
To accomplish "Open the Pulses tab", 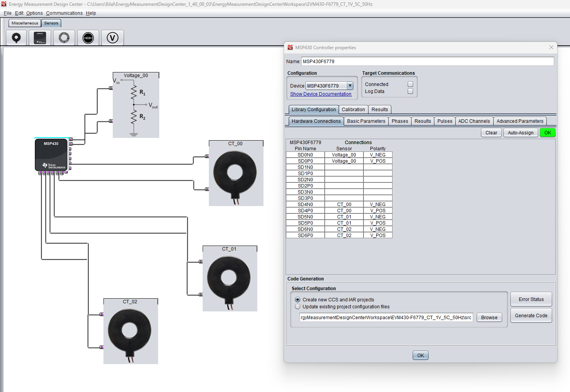I will pyautogui.click(x=445, y=121).
